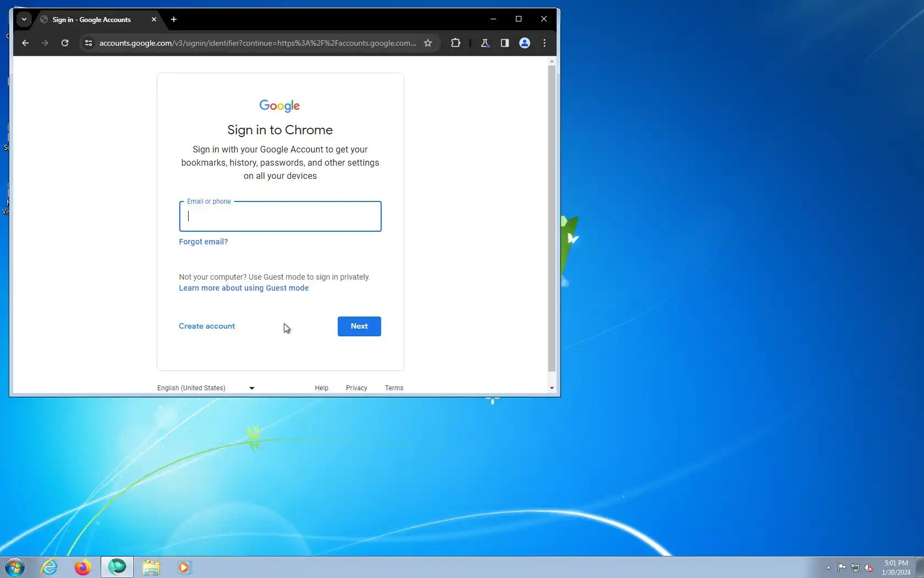Image resolution: width=924 pixels, height=578 pixels.
Task: Click the Sign in to Chrome heading
Action: 280,130
